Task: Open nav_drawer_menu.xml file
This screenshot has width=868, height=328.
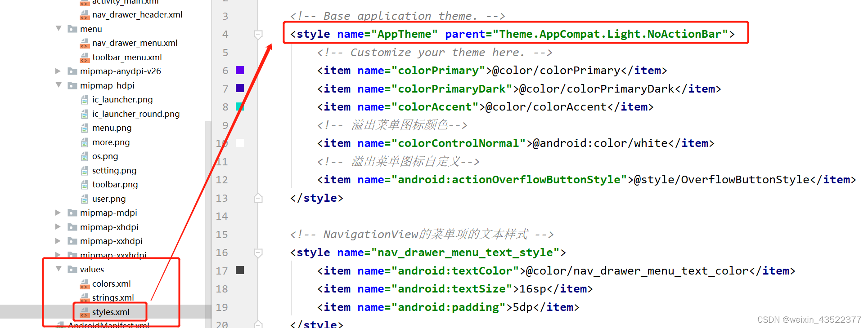Action: 135,43
